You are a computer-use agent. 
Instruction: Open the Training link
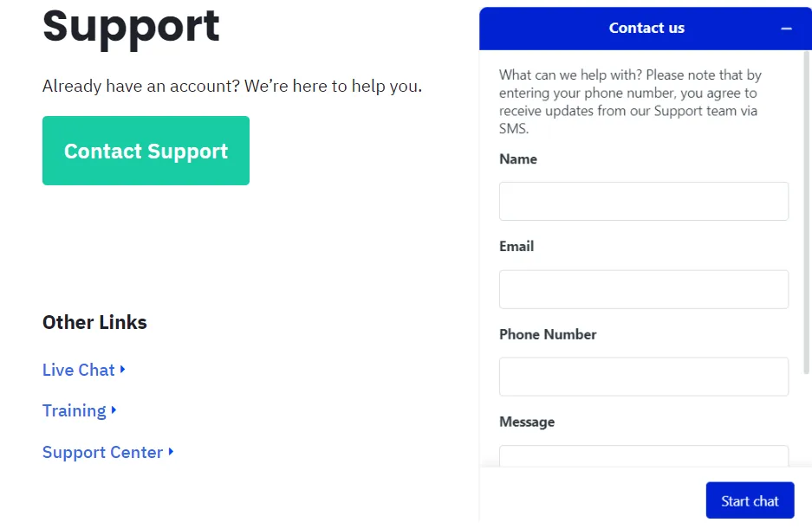tap(72, 410)
